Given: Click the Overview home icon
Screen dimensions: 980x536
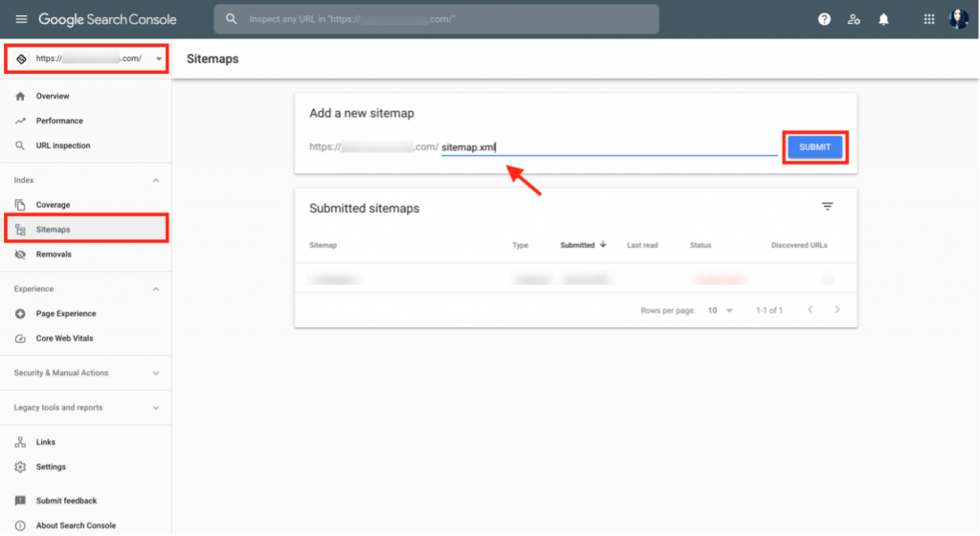Looking at the screenshot, I should (21, 97).
